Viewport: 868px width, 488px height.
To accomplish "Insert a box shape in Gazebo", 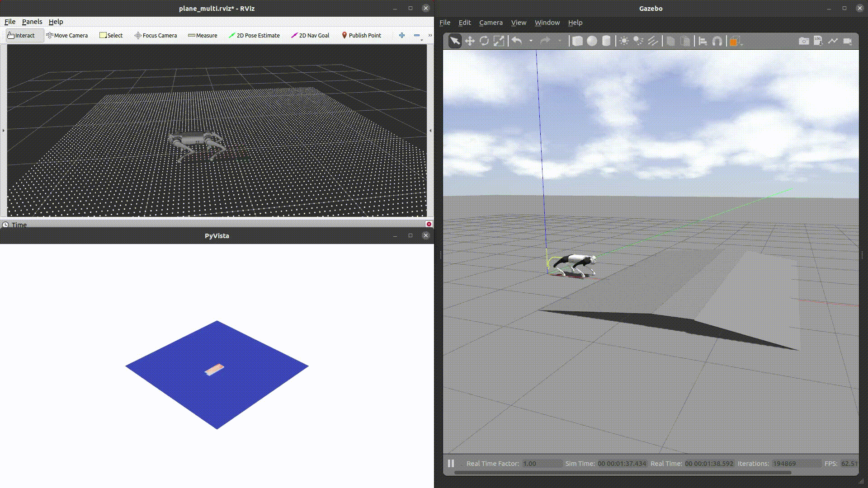I will pyautogui.click(x=578, y=41).
